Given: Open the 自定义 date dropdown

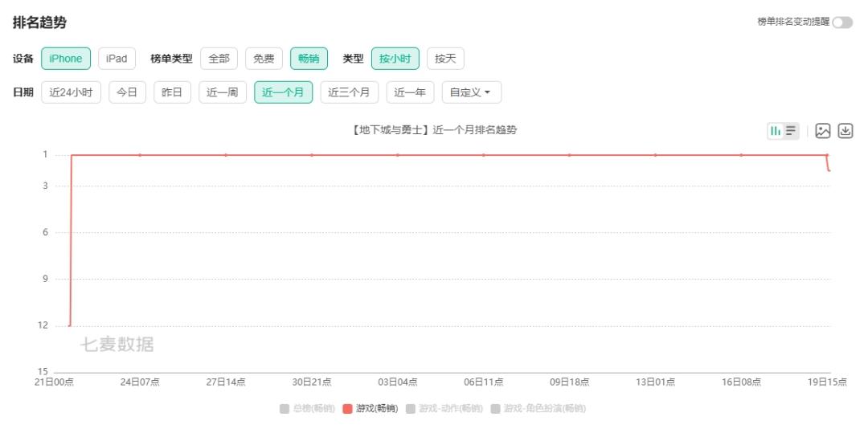Looking at the screenshot, I should click(x=471, y=92).
